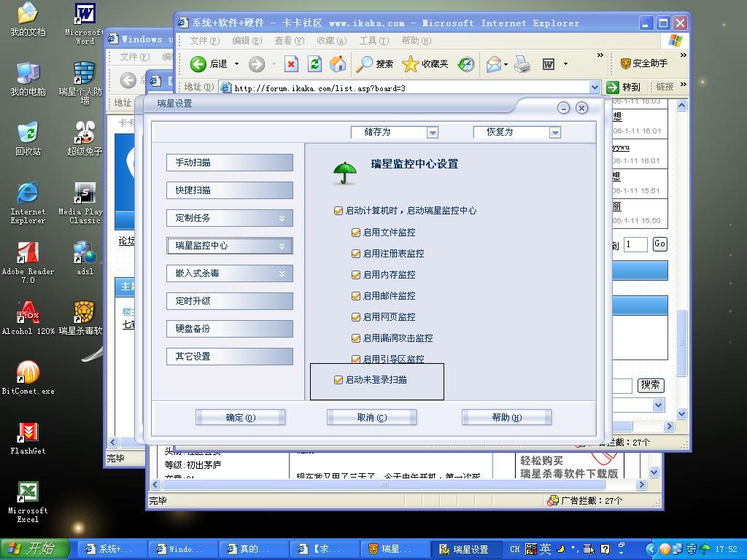
Task: Toggle 启用注册表监控 checkbox
Action: click(x=355, y=253)
